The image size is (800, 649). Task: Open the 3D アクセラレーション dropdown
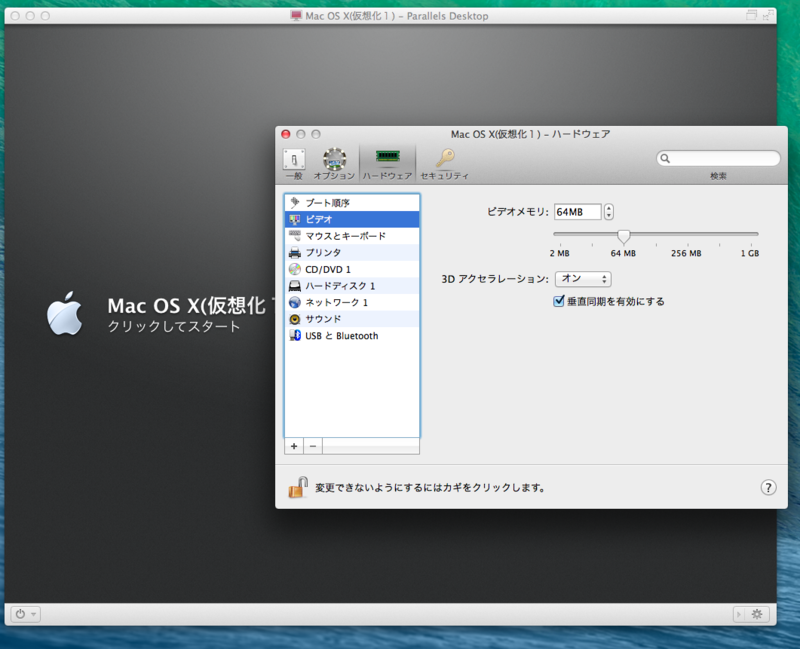[583, 279]
